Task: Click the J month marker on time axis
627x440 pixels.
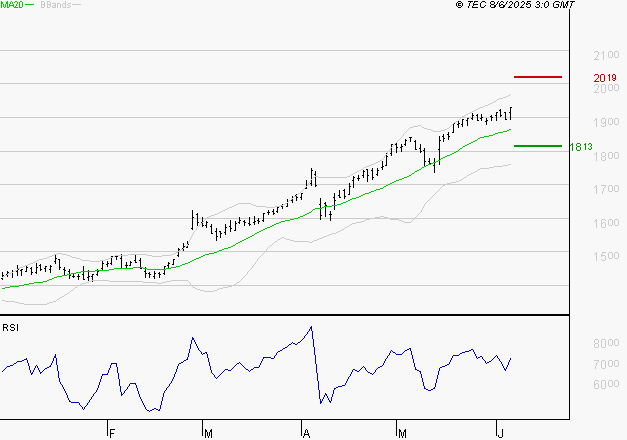Action: tap(500, 434)
